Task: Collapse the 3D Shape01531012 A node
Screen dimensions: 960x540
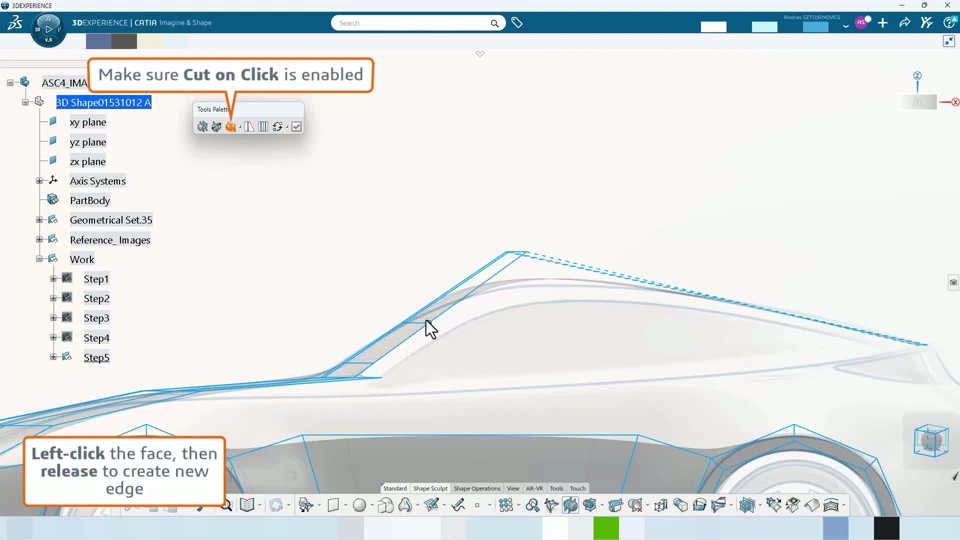Action: tap(25, 102)
